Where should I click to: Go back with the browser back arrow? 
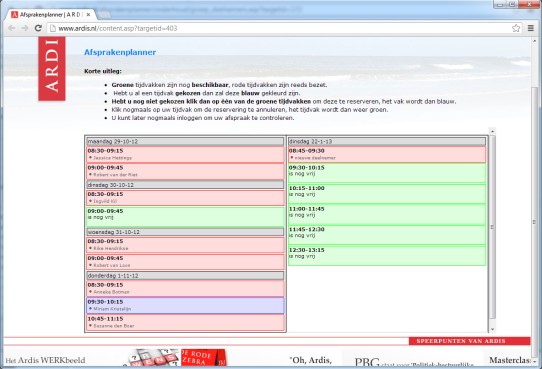click(x=11, y=28)
